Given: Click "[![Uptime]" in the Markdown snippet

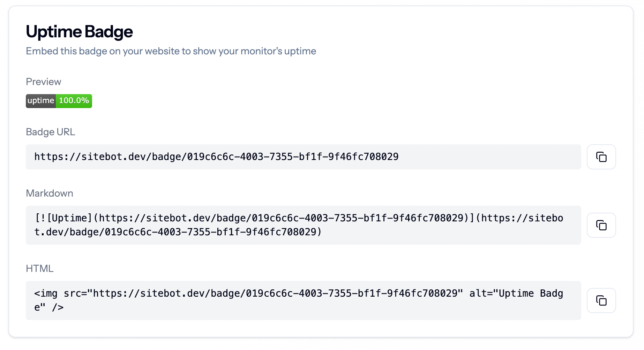Looking at the screenshot, I should pos(64,218).
